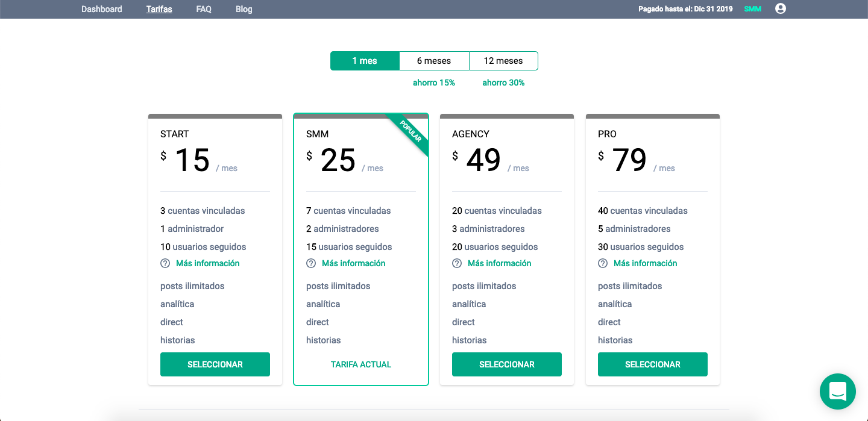Viewport: 868px width, 421px height.
Task: Open the Blog menu item
Action: coord(244,9)
